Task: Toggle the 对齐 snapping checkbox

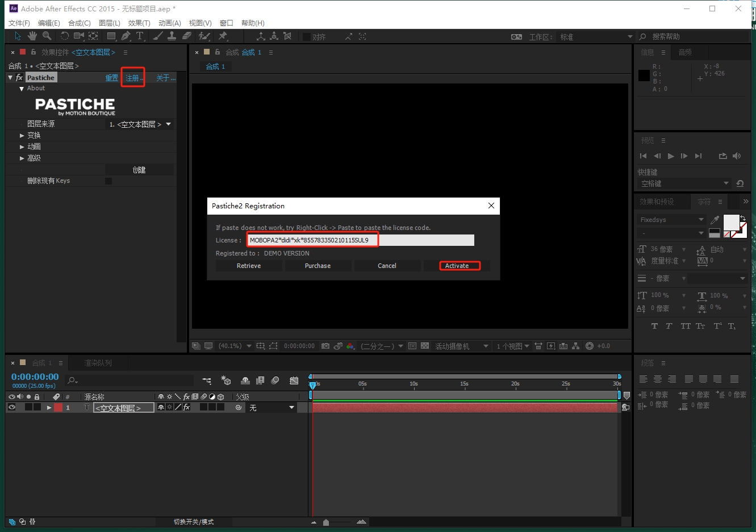Action: pyautogui.click(x=307, y=37)
